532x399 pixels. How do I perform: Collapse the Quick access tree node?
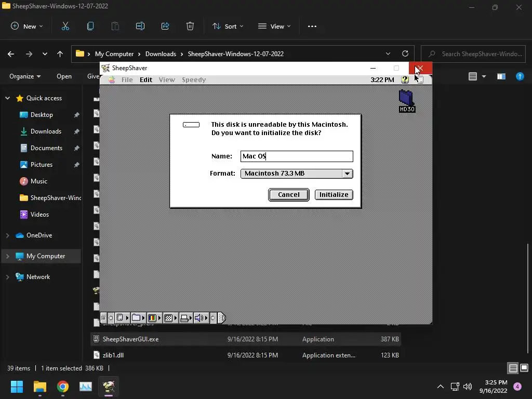click(x=7, y=98)
